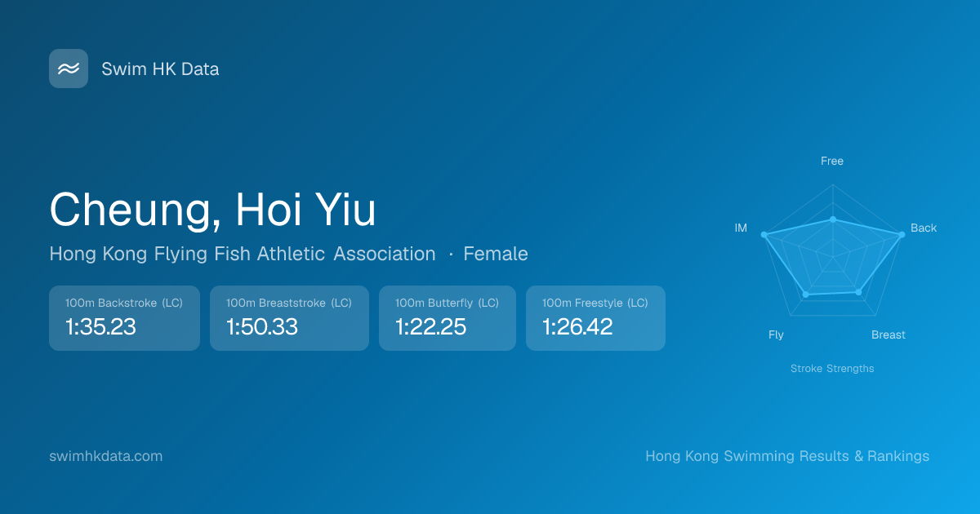Click Hong Kong Flying Fish Athletic Association club text
The image size is (980, 514).
click(x=243, y=254)
